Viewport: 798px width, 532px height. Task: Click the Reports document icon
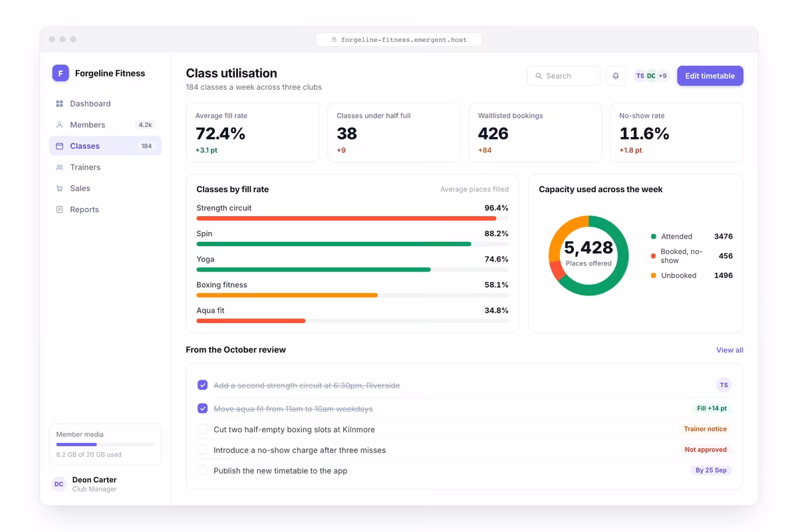tap(59, 209)
